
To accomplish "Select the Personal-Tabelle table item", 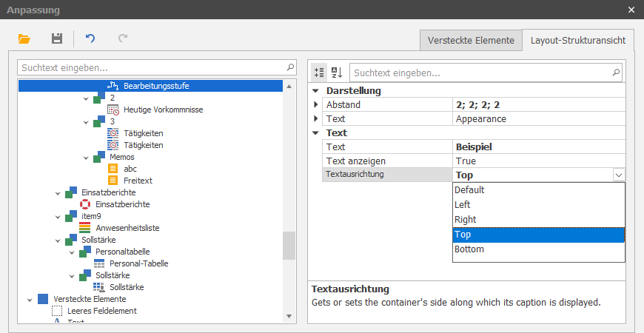I will pyautogui.click(x=100, y=263).
